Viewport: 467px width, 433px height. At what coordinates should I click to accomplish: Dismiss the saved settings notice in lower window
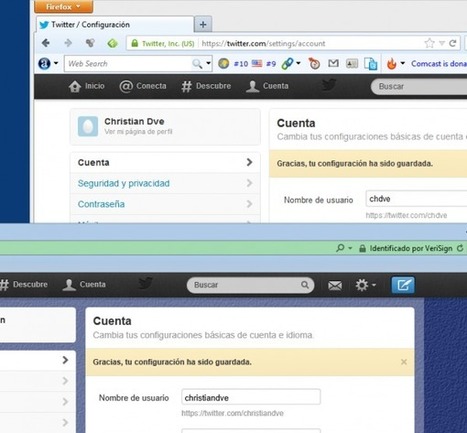click(404, 362)
